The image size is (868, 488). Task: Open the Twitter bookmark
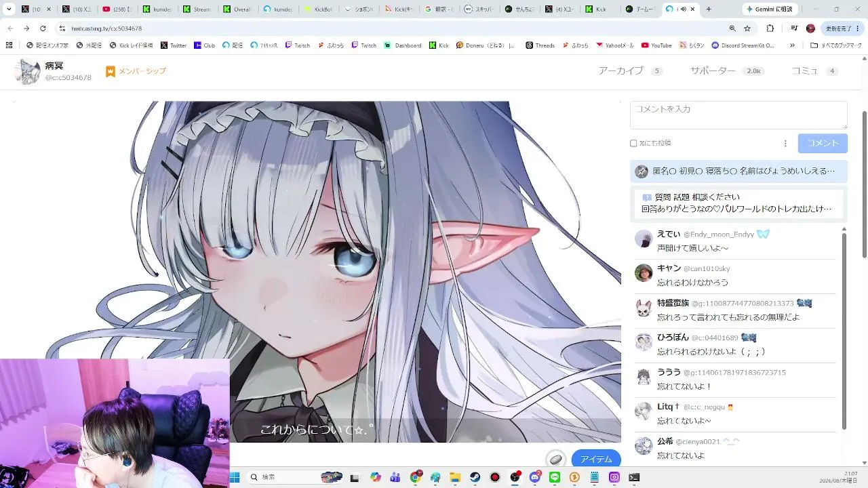pyautogui.click(x=174, y=45)
